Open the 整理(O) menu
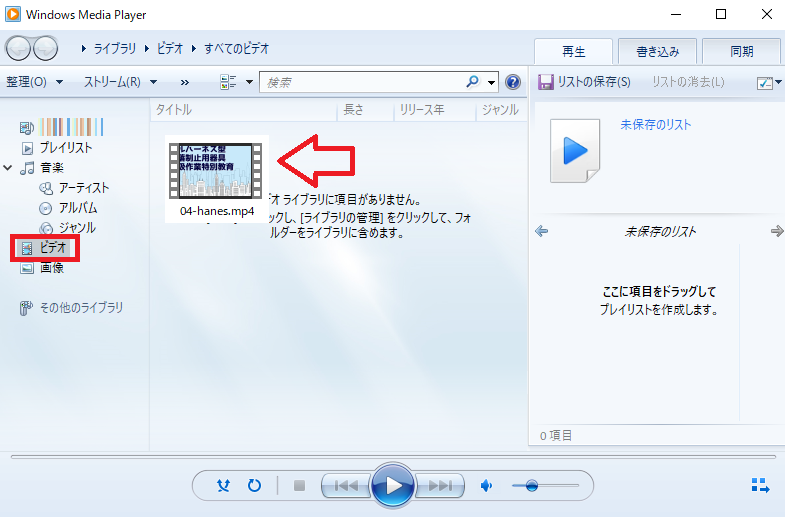This screenshot has height=517, width=785. point(34,82)
